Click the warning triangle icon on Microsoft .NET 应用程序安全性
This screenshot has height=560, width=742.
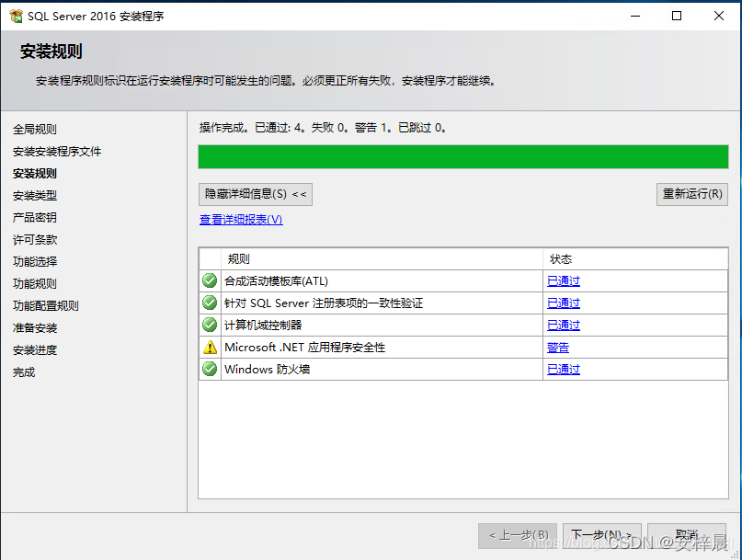[x=209, y=347]
